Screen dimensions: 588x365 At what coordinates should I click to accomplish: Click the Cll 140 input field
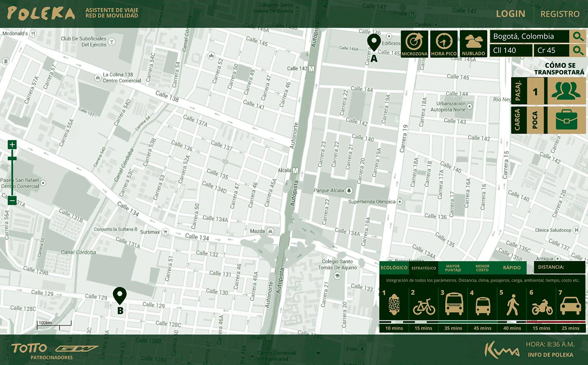[511, 50]
